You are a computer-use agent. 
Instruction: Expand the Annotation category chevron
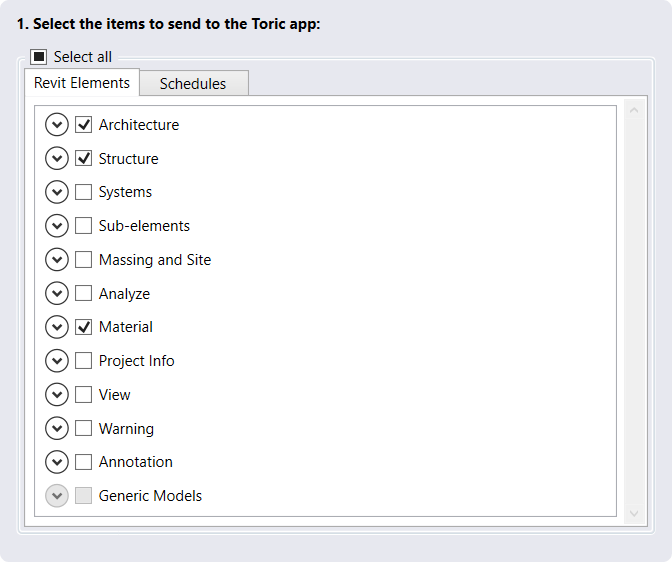click(x=57, y=462)
